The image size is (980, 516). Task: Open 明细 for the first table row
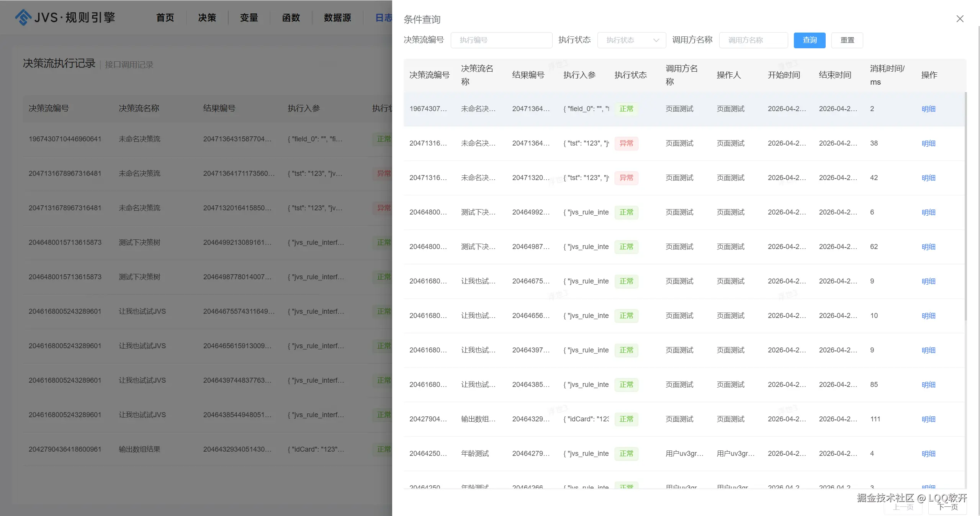tap(928, 109)
